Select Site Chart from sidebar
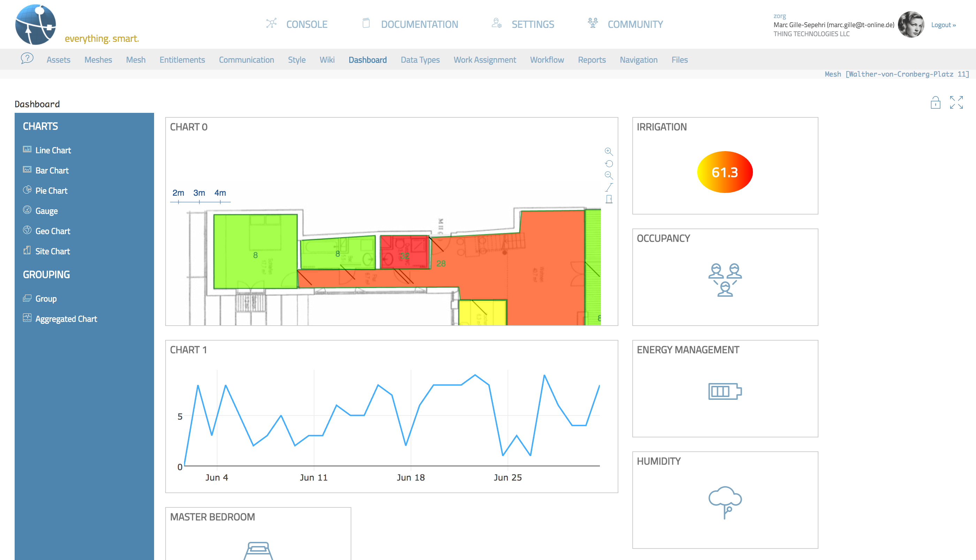Screen dimensions: 976x560 (52, 251)
